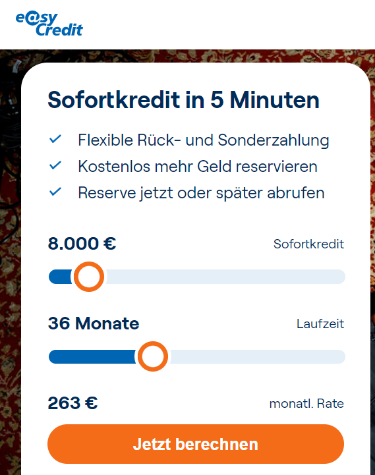375x475 pixels.
Task: Click the loan amount slider handle
Action: [x=89, y=277]
